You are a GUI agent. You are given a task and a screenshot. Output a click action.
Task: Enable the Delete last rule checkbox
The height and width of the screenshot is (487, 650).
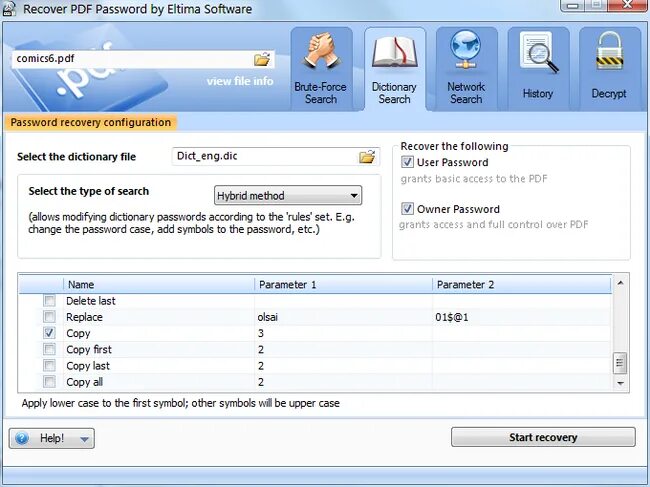[49, 300]
